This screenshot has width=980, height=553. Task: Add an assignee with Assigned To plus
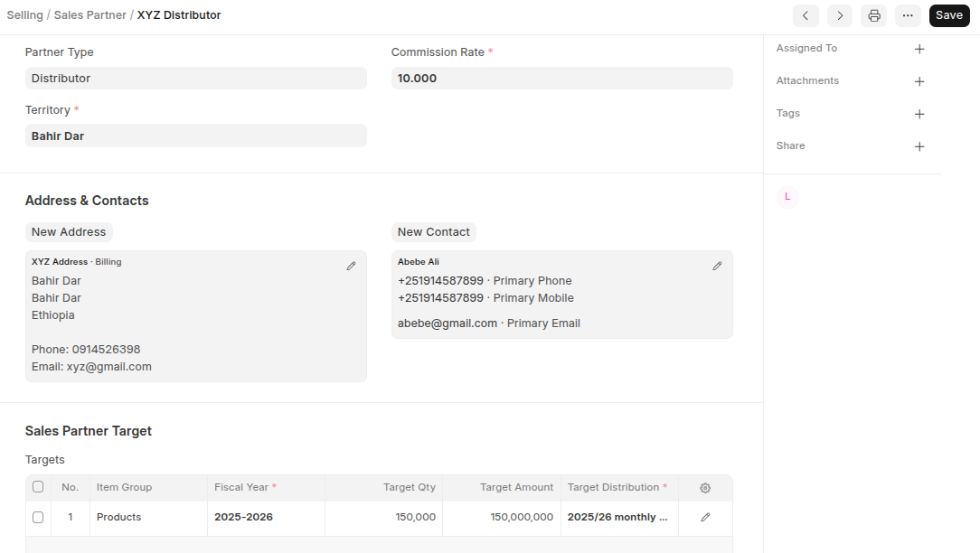(919, 49)
